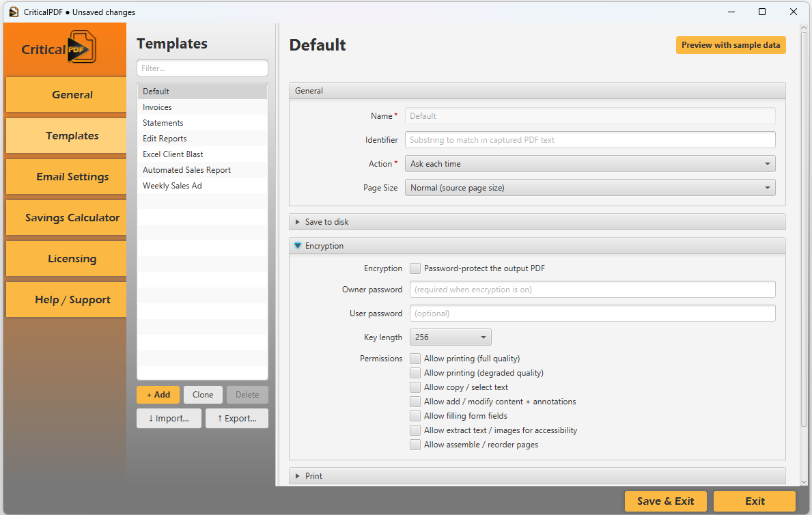This screenshot has height=515, width=812.
Task: Expand the Print section
Action: 537,476
